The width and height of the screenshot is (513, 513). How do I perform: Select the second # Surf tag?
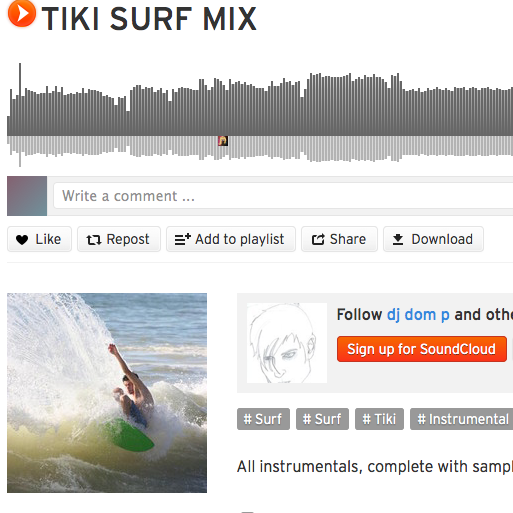pyautogui.click(x=322, y=419)
